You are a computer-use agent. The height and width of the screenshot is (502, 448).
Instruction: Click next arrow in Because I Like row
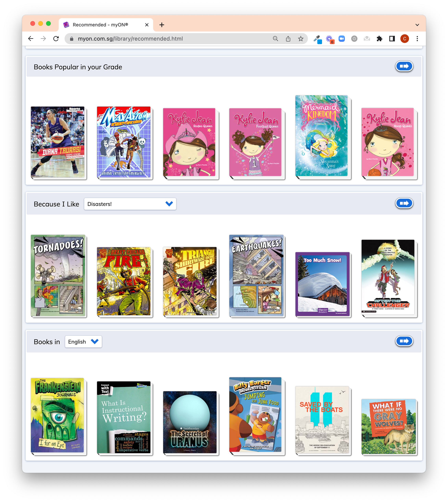(x=404, y=203)
